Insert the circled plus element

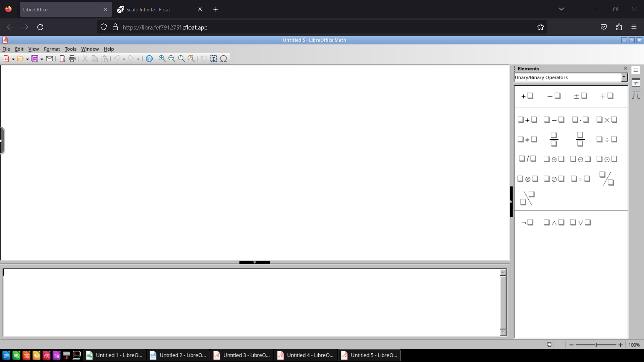[x=554, y=159]
